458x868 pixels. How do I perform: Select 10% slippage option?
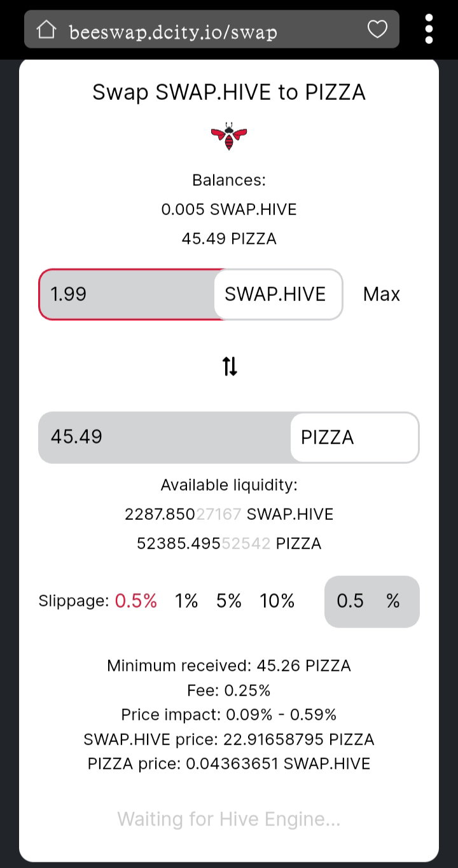pyautogui.click(x=277, y=601)
